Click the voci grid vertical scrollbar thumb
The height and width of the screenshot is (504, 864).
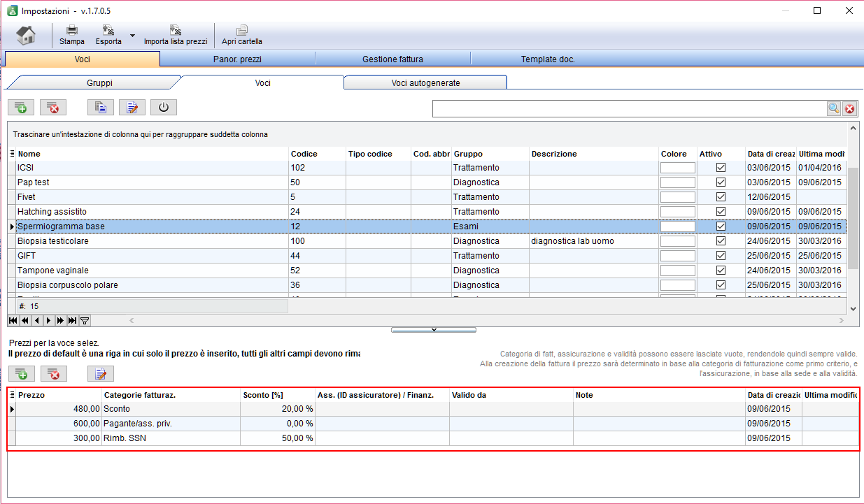pos(852,217)
